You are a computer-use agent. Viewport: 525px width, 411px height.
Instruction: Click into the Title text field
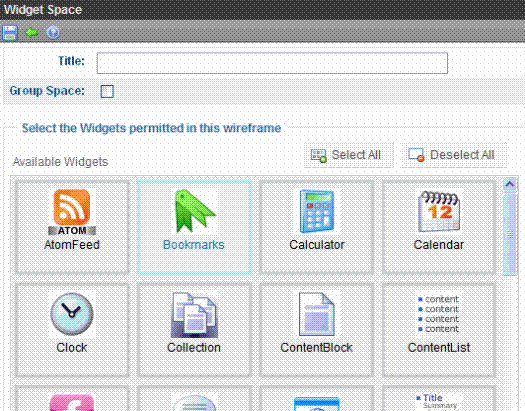[272, 63]
